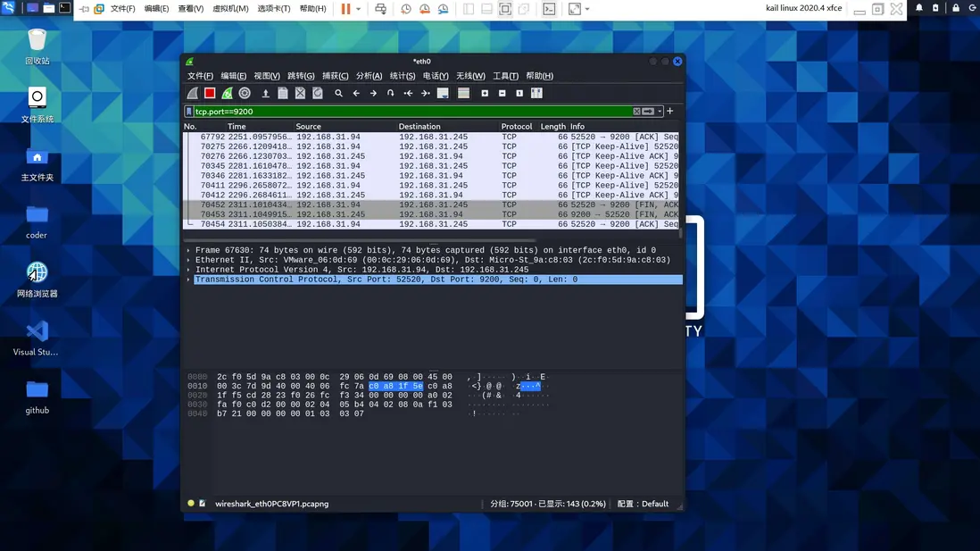Click the filter bookmark icon
Viewport: 980px width, 551px height.
(x=188, y=112)
